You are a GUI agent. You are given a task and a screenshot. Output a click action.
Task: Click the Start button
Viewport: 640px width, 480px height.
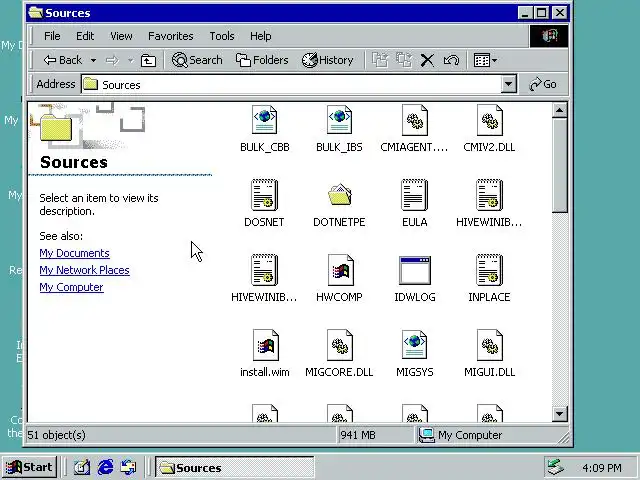tap(29, 467)
